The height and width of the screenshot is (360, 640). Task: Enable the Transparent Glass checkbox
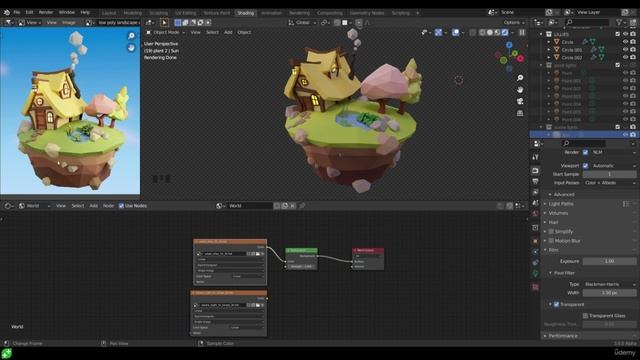(585, 316)
